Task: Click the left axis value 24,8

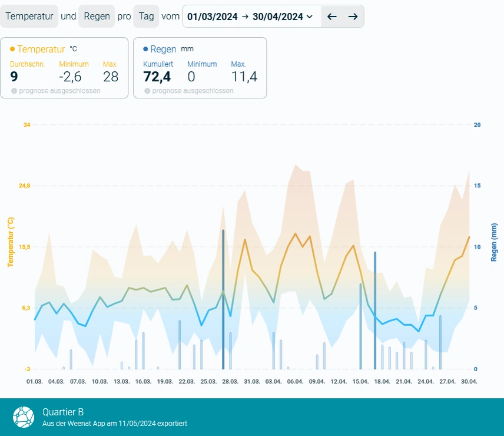Action: click(24, 186)
